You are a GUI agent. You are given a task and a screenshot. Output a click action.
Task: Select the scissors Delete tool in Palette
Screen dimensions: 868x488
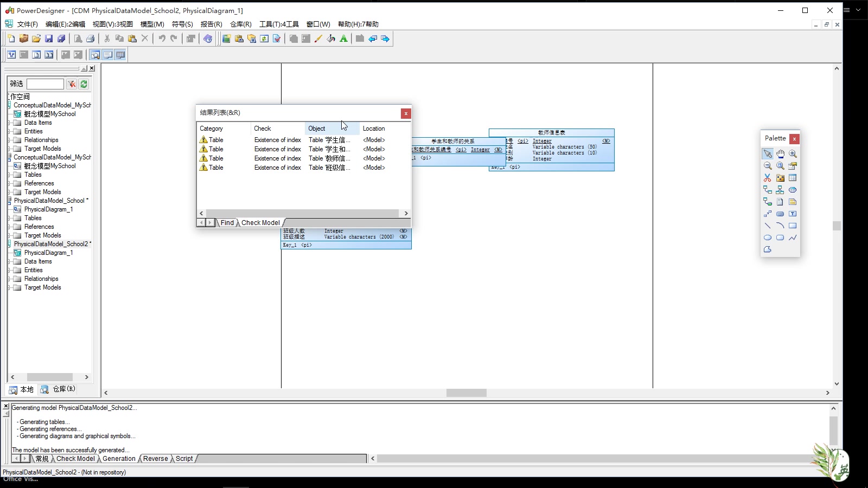768,178
